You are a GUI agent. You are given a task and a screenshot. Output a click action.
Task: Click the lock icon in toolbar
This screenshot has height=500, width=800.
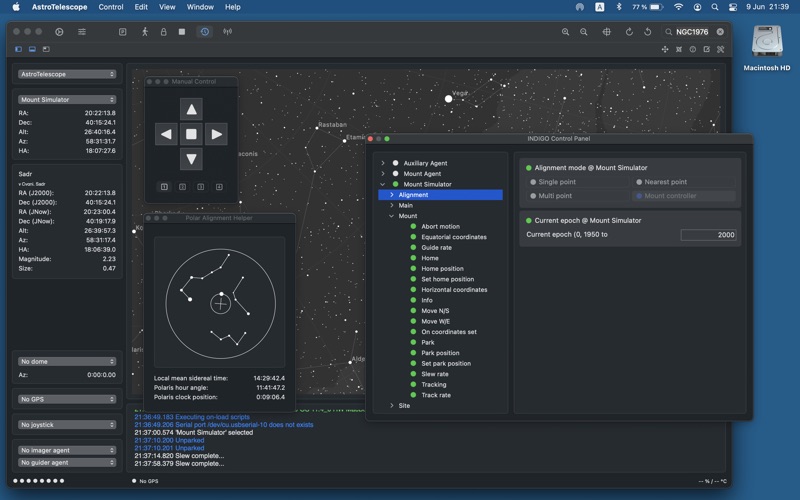[163, 32]
